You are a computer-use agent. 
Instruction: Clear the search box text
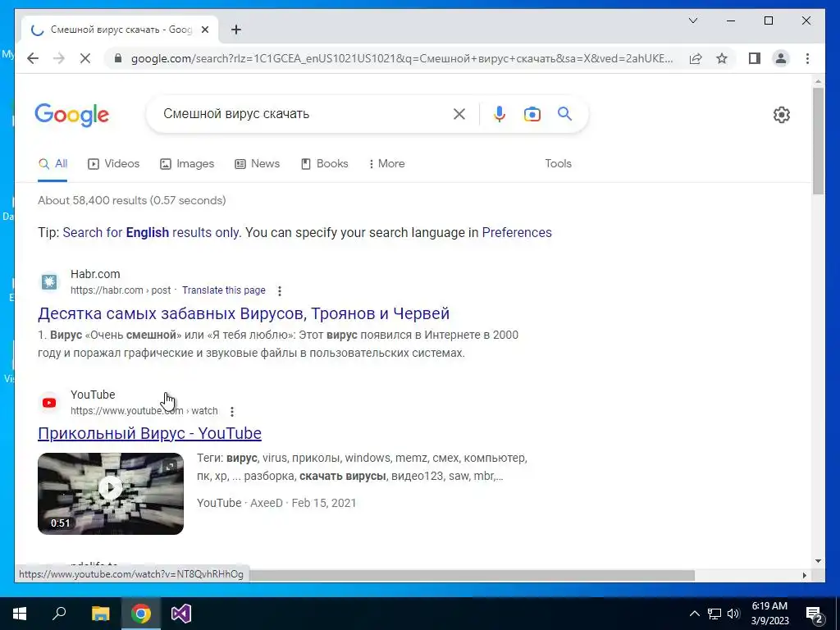pos(459,114)
